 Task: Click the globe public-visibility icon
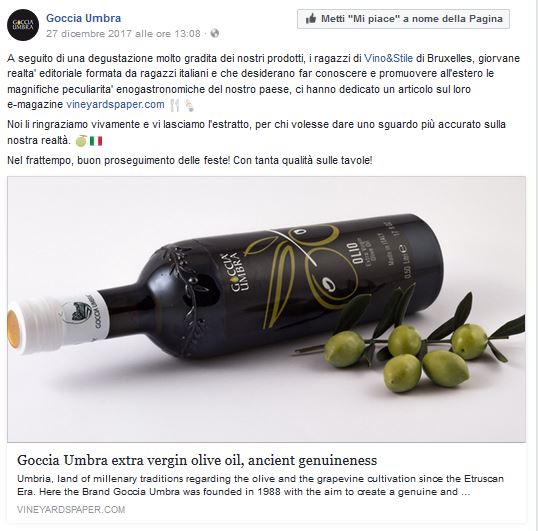[x=215, y=33]
